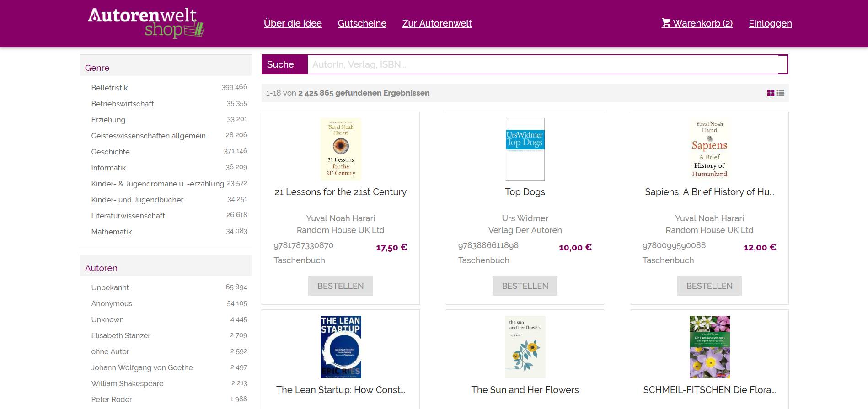The image size is (868, 409).
Task: Click author Urs Widmer
Action: [x=525, y=218]
